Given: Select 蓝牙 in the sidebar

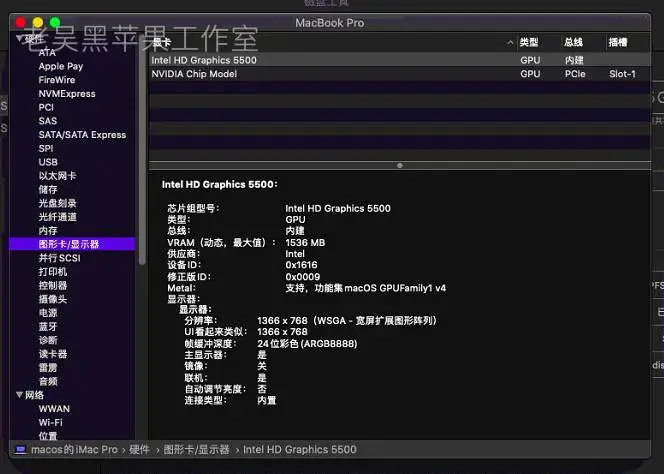Looking at the screenshot, I should pyautogui.click(x=48, y=327).
